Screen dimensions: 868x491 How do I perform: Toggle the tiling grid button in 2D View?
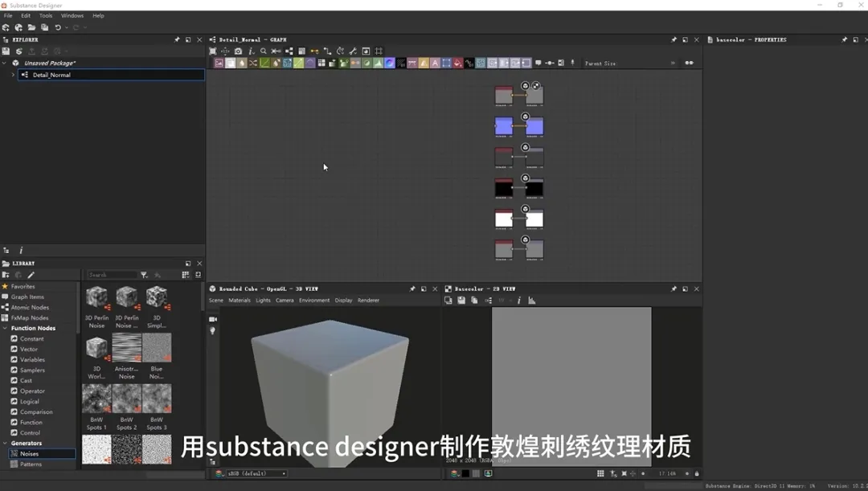tap(600, 473)
